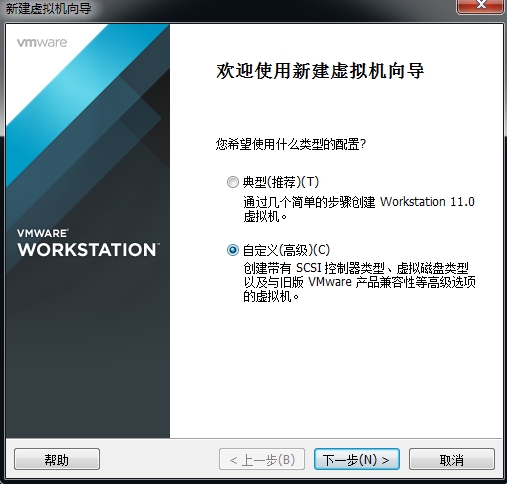Screen dimensions: 507x484
Task: Close the 新建虚拟机向导 window
Action: coord(480,6)
